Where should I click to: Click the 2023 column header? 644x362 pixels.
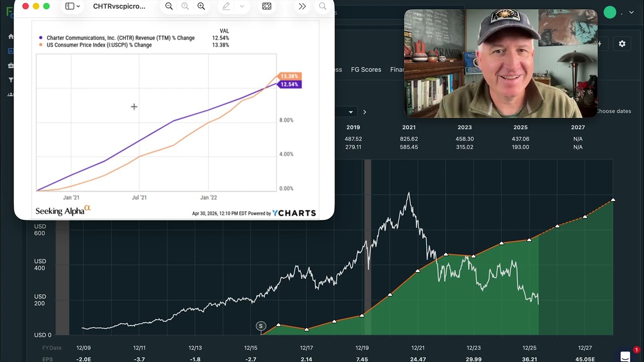click(464, 127)
